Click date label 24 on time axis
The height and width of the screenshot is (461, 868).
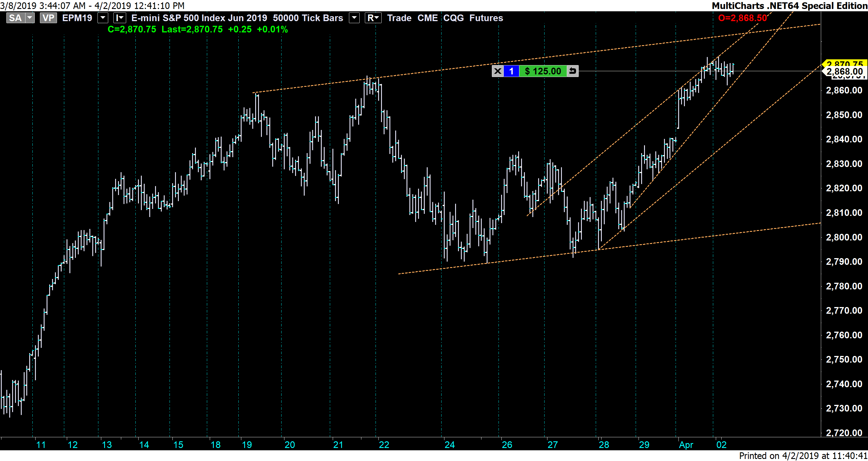(450, 445)
